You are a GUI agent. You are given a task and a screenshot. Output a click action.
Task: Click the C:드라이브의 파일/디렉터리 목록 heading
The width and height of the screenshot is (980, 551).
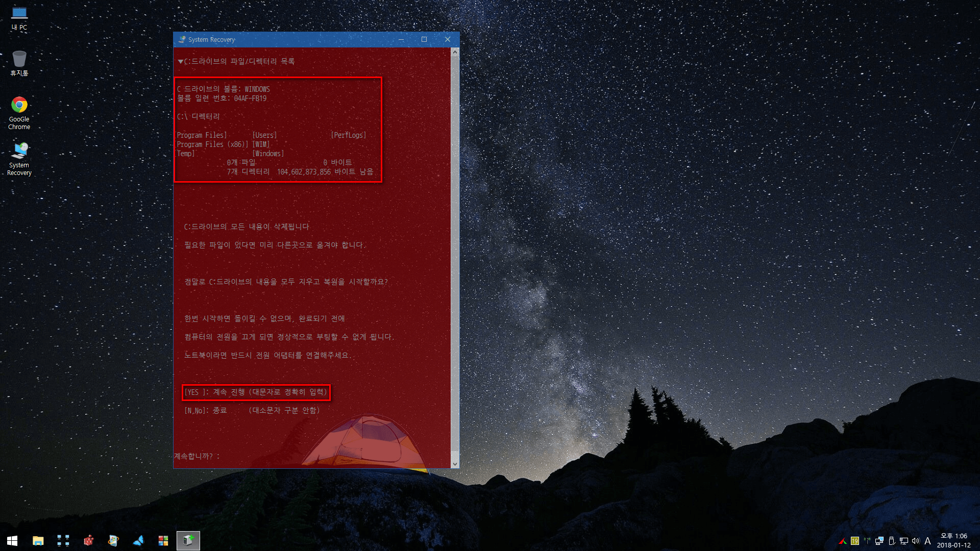(236, 61)
